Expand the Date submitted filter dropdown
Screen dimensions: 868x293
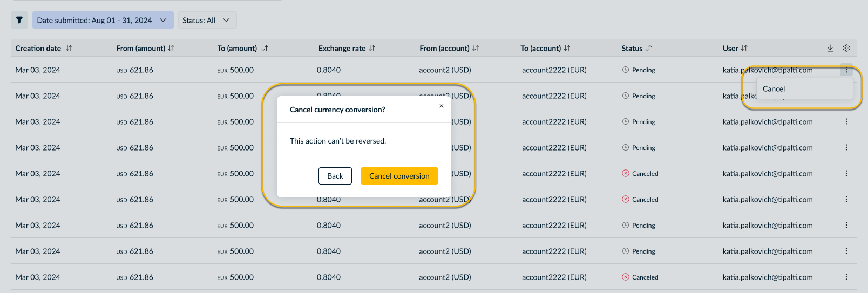(103, 20)
